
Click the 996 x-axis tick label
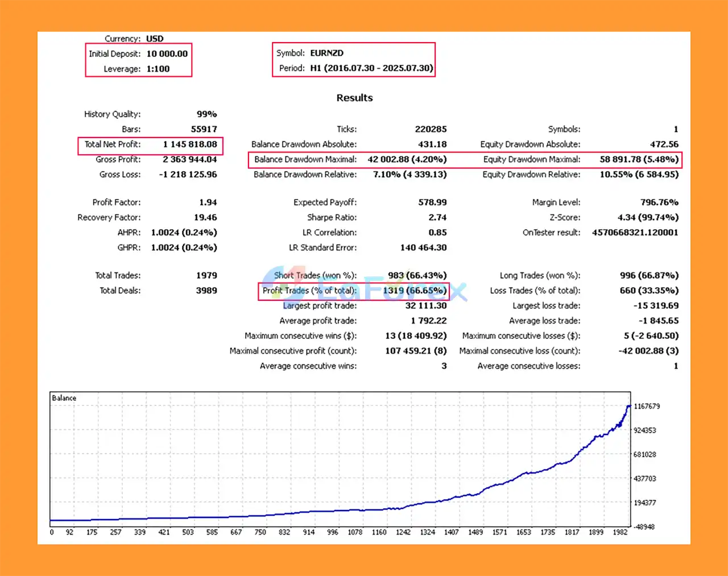[332, 532]
